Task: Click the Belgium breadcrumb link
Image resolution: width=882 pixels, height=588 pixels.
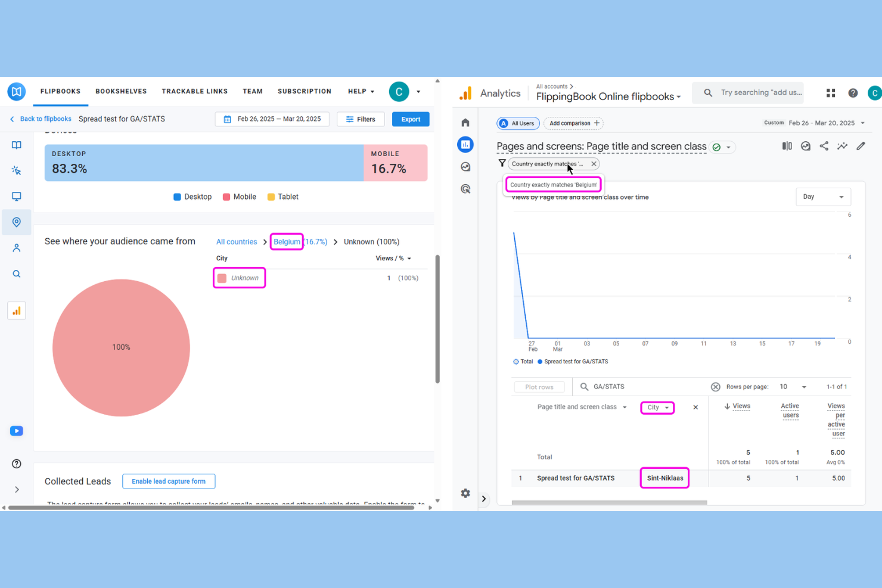Action: (x=287, y=242)
